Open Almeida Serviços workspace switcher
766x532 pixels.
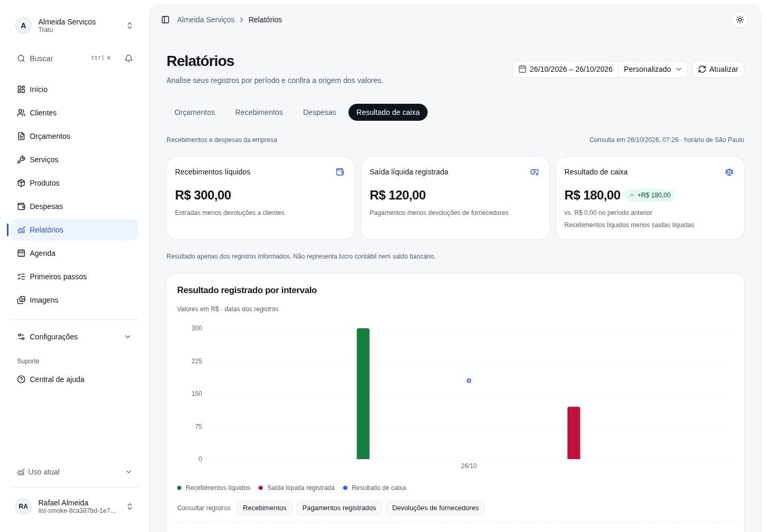pyautogui.click(x=74, y=26)
